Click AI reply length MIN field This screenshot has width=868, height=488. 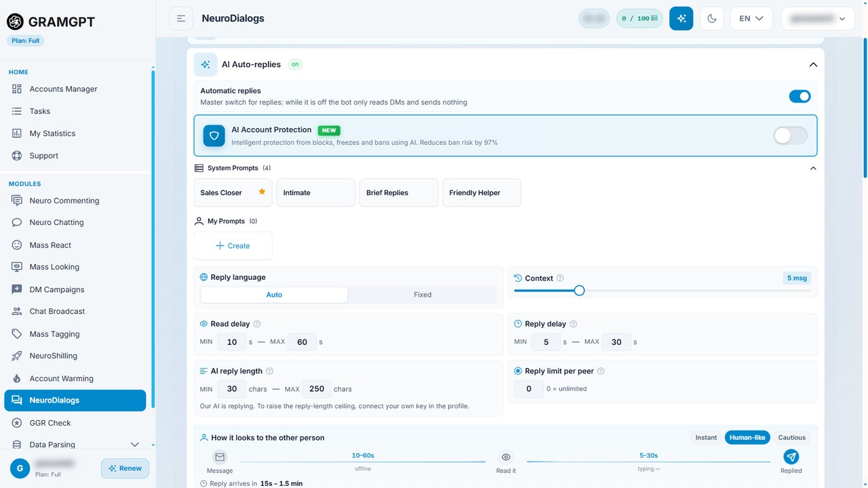232,389
